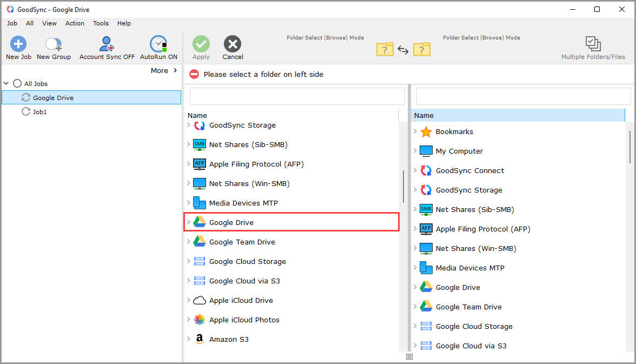Create a New Job
The image size is (636, 364).
click(x=18, y=47)
